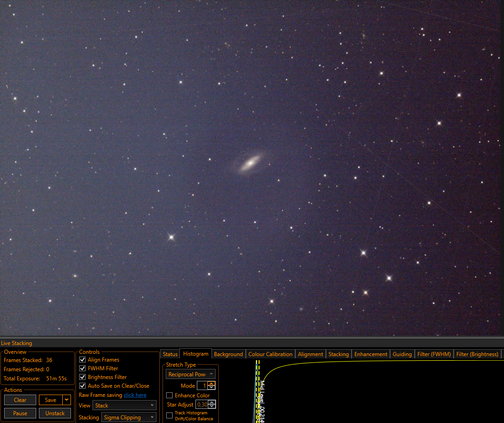Increase the Mode value using up arrow
The width and height of the screenshot is (504, 423).
click(211, 384)
